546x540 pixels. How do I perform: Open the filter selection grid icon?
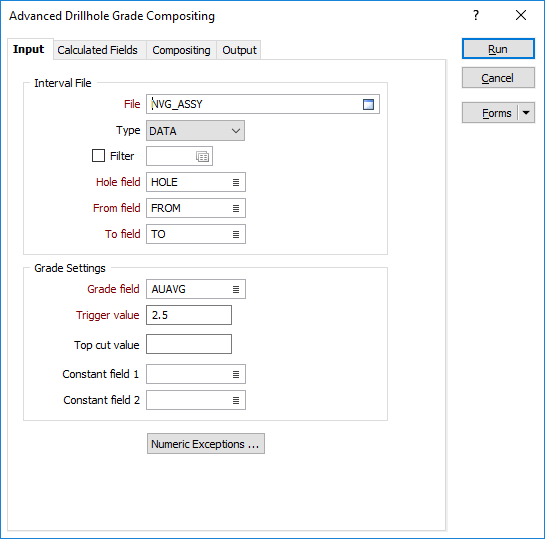[202, 156]
